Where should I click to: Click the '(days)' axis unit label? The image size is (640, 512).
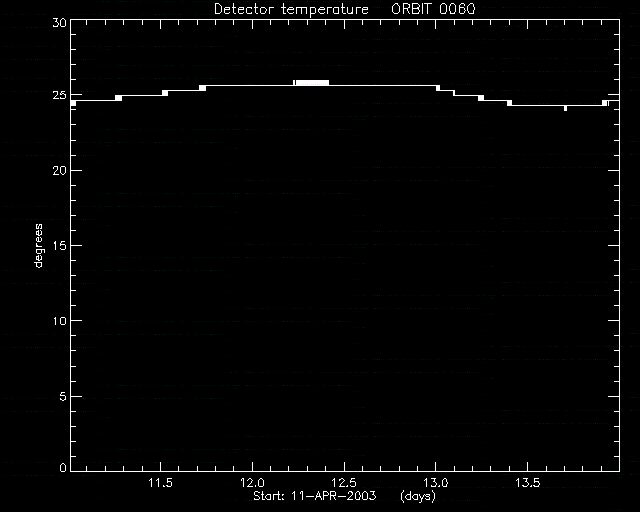tap(418, 496)
